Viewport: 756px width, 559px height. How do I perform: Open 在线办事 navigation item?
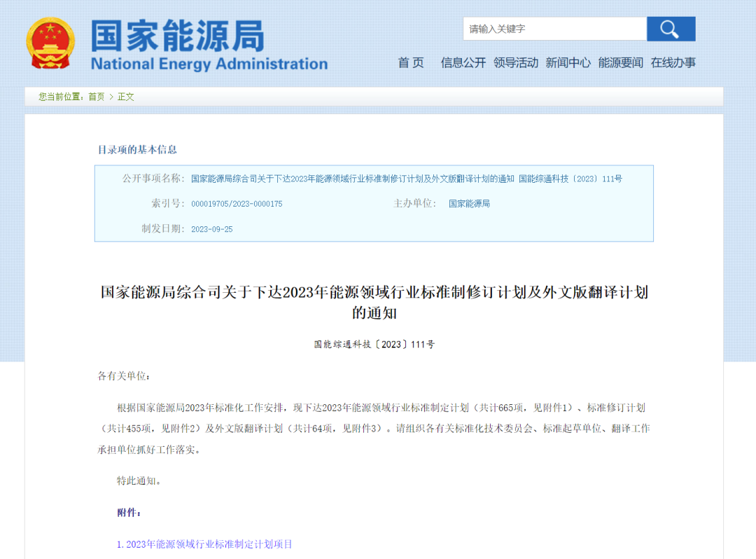(x=673, y=63)
